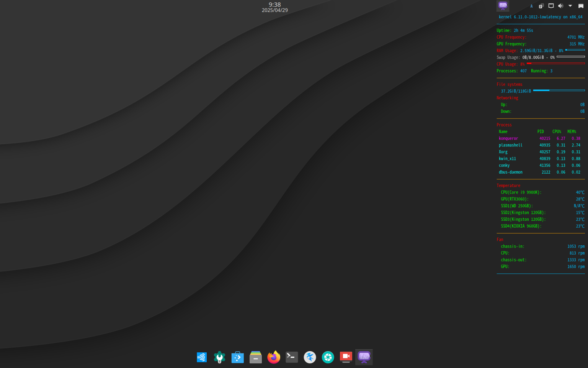This screenshot has height=368, width=588.
Task: Click the SSD3(Kingston 120GB) temperature row
Action: coord(542,220)
